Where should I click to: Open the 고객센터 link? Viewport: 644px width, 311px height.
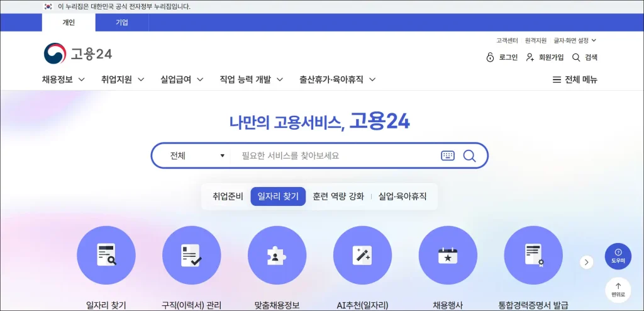coord(507,40)
